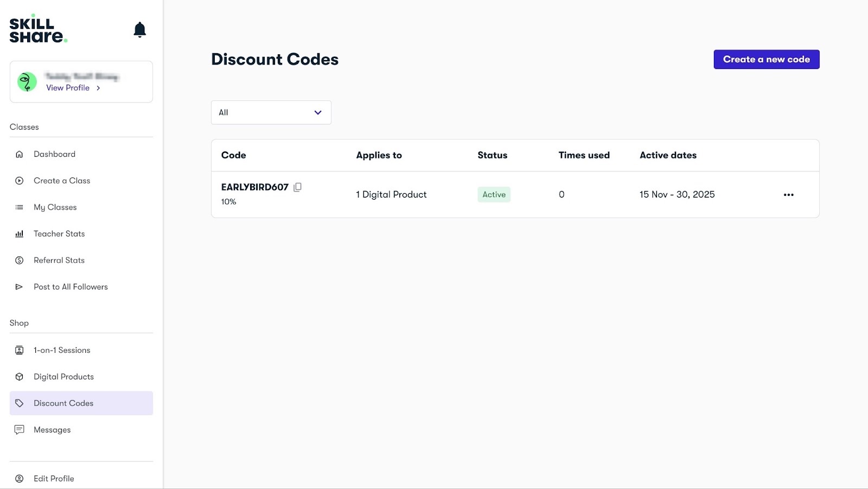This screenshot has height=489, width=868.
Task: Click the 1-on-1 Sessions icon
Action: tap(20, 351)
